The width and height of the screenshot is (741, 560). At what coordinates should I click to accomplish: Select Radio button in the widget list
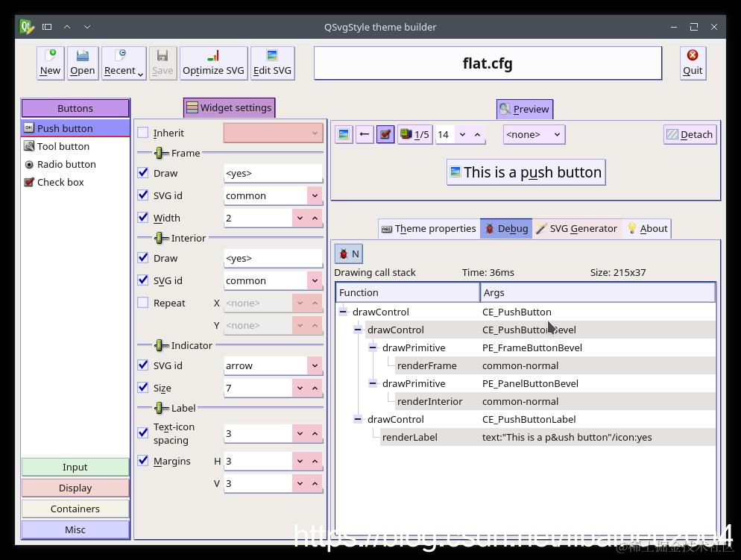[75, 165]
